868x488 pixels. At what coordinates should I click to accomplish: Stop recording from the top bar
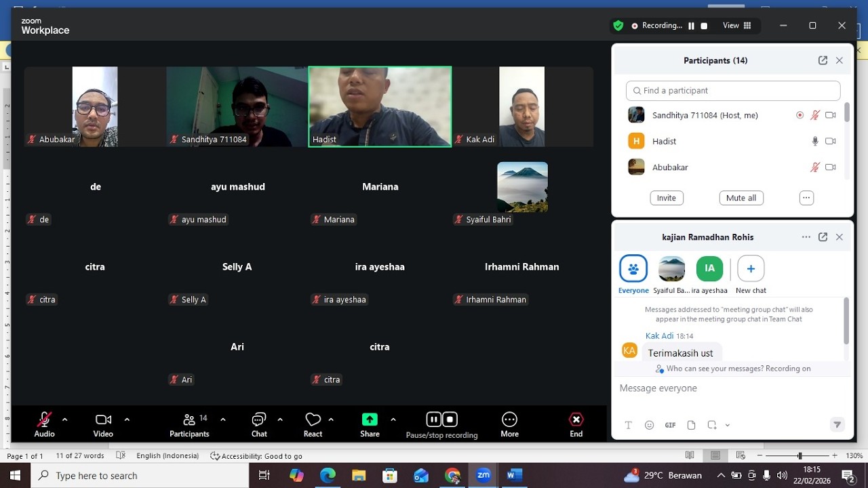(x=704, y=26)
